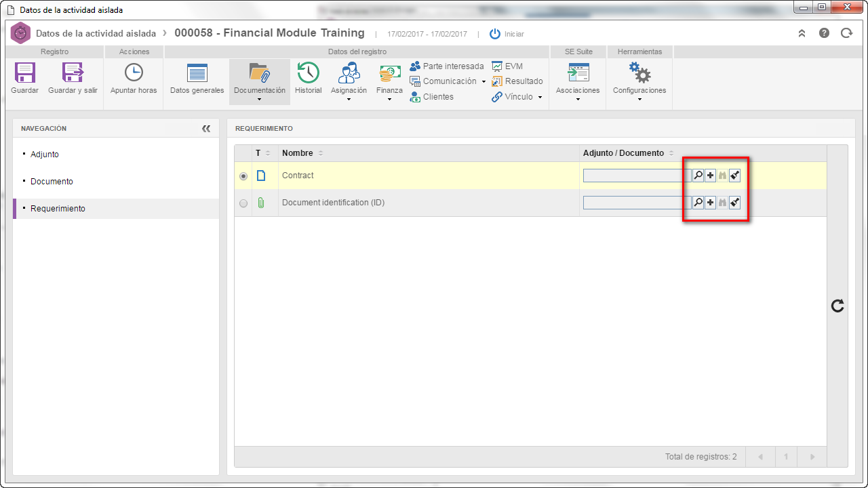Search attachment for Document identification row
The image size is (868, 488).
click(x=698, y=203)
